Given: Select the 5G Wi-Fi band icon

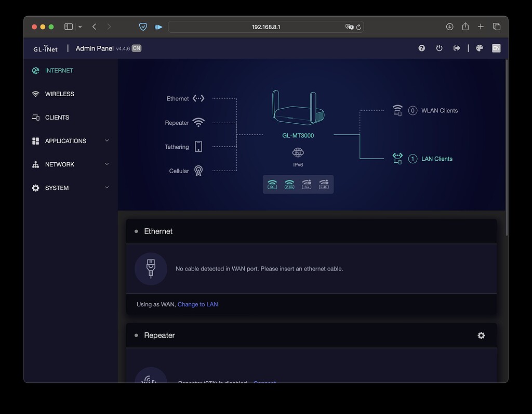Looking at the screenshot, I should [272, 184].
